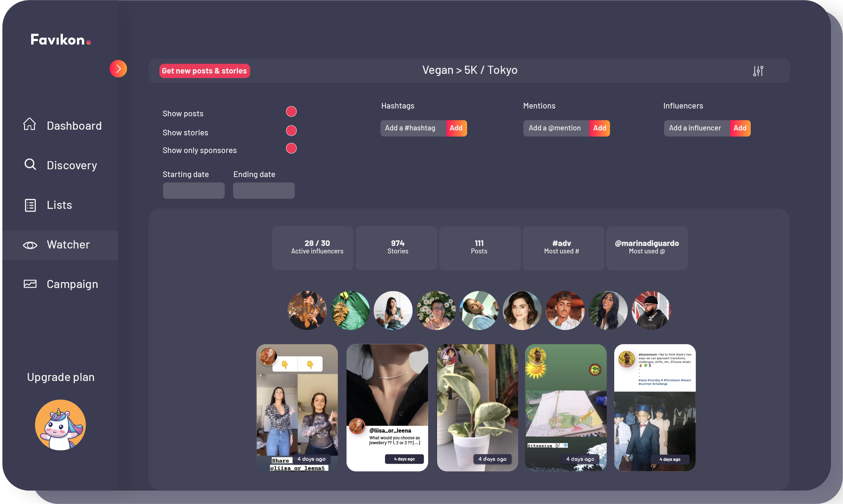Open the filter sliders icon
Image resolution: width=843 pixels, height=504 pixels.
coord(758,71)
